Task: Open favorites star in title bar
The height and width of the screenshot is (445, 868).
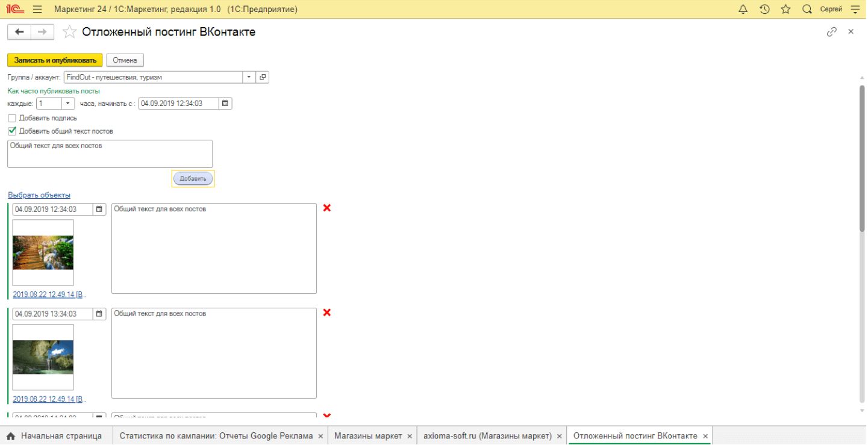Action: [785, 10]
